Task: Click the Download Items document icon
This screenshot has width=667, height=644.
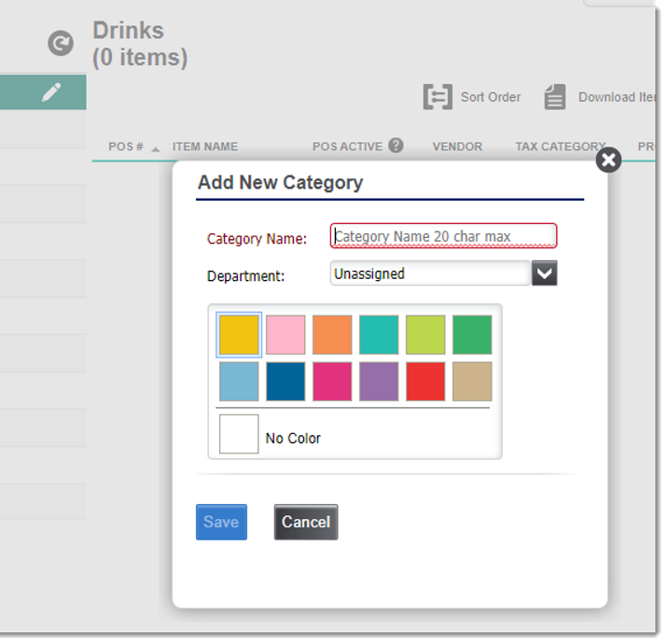Action: (555, 97)
